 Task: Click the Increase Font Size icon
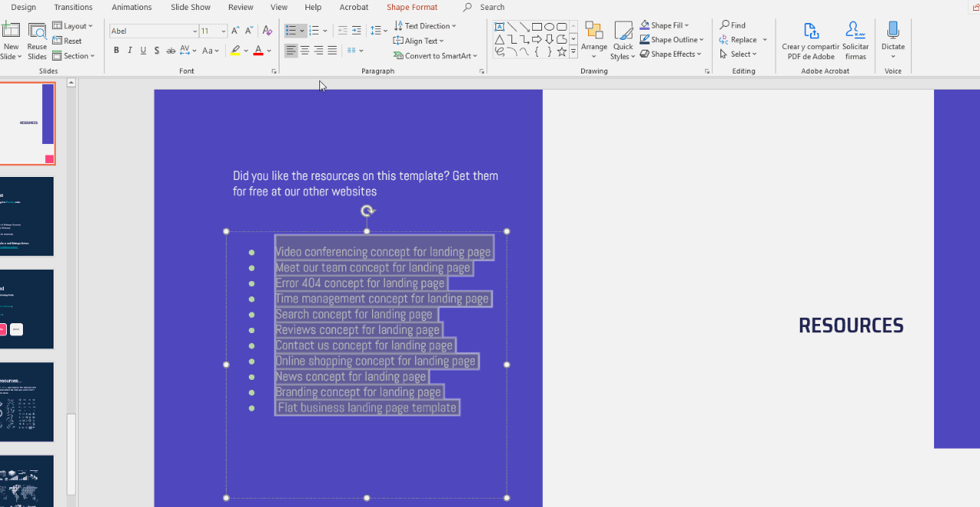(236, 31)
